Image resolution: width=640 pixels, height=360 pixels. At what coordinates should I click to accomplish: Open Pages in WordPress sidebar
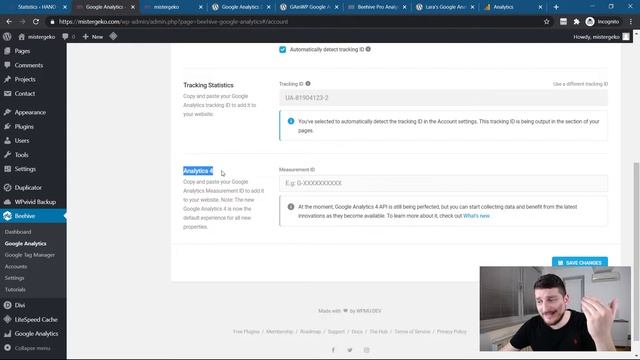point(22,51)
